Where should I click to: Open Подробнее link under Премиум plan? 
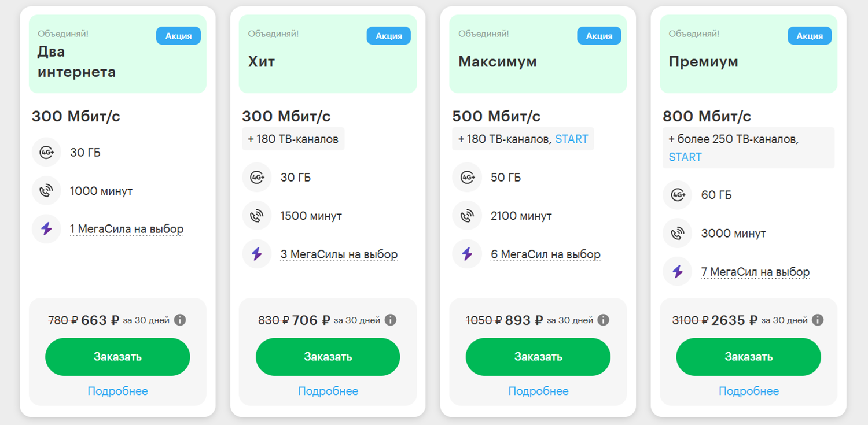pyautogui.click(x=749, y=391)
